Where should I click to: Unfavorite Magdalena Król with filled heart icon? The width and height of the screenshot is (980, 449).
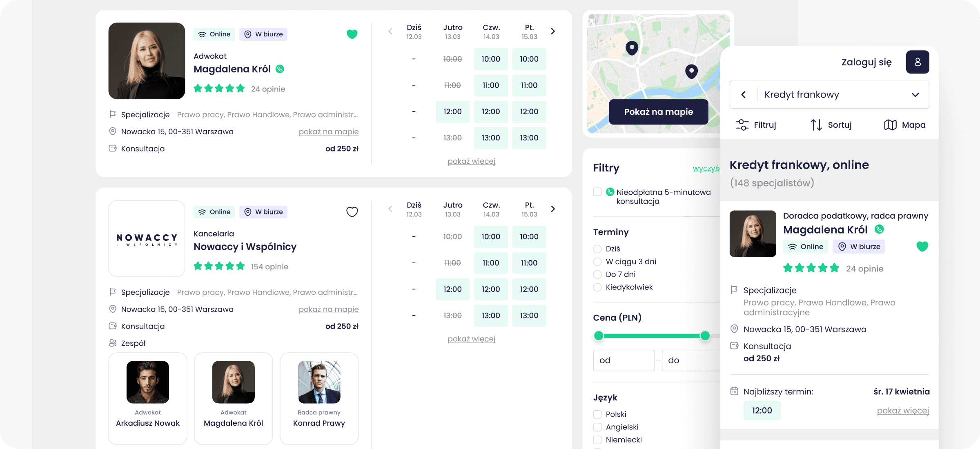352,34
